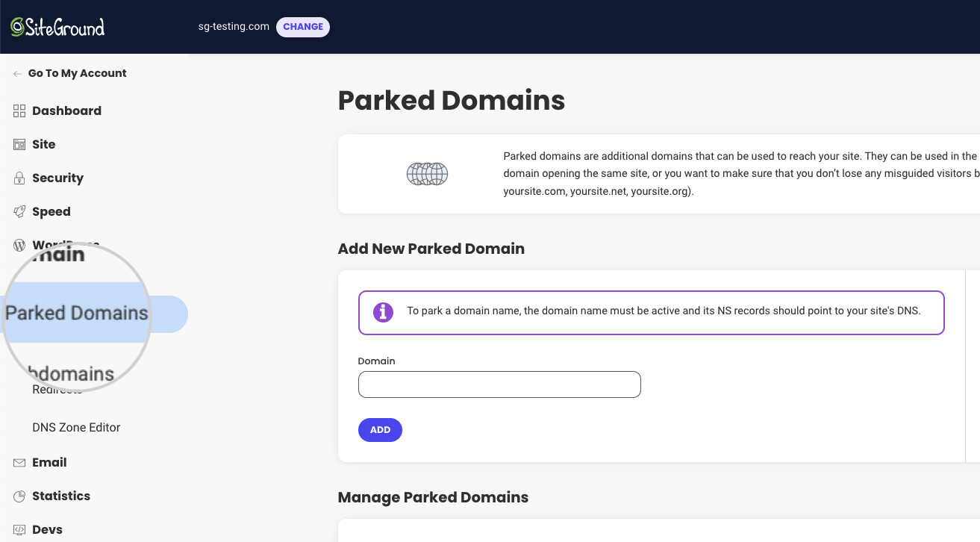Click the Domain field label
980x542 pixels.
[x=376, y=361]
